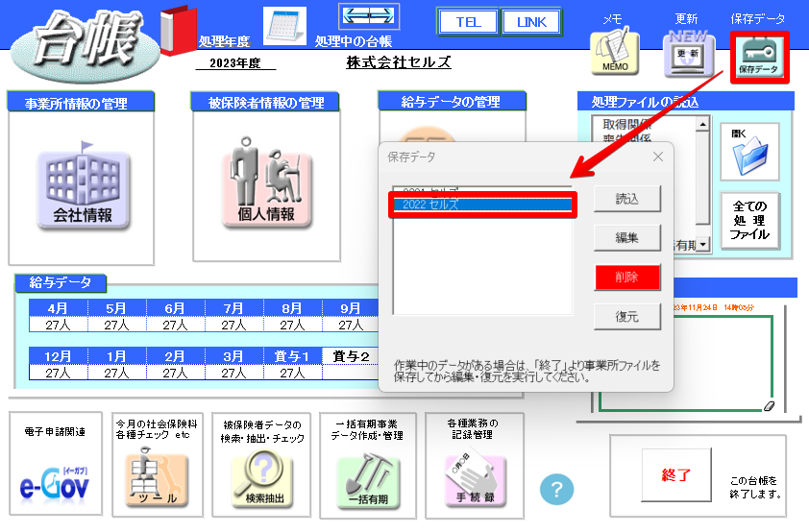Image resolution: width=809 pixels, height=532 pixels.
Task: Click 全ての処理ファイル button
Action: [x=749, y=221]
